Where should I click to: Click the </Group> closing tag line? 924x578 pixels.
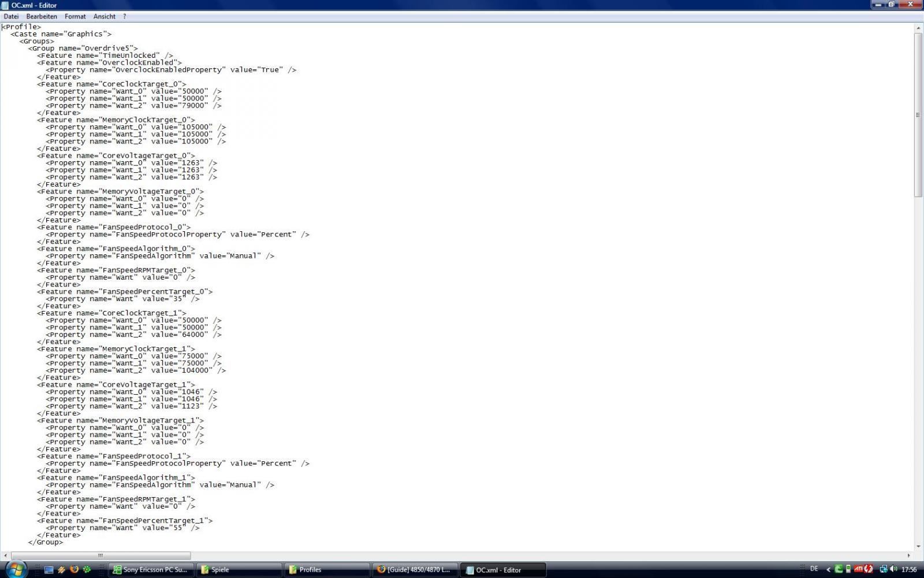46,542
